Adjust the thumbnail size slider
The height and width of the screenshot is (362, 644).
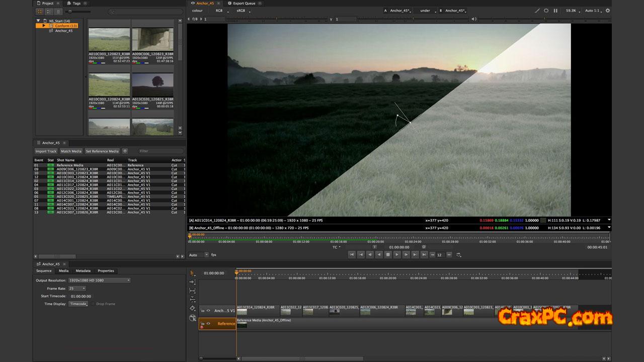pyautogui.click(x=70, y=11)
